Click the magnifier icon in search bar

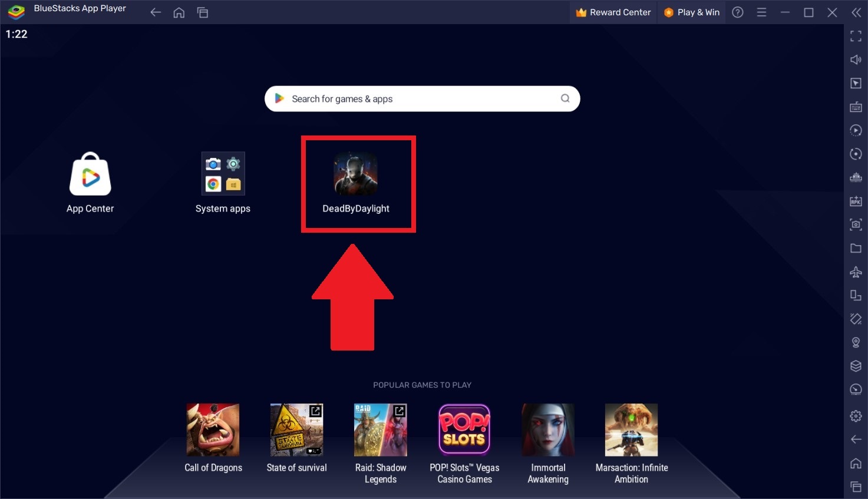click(x=565, y=98)
